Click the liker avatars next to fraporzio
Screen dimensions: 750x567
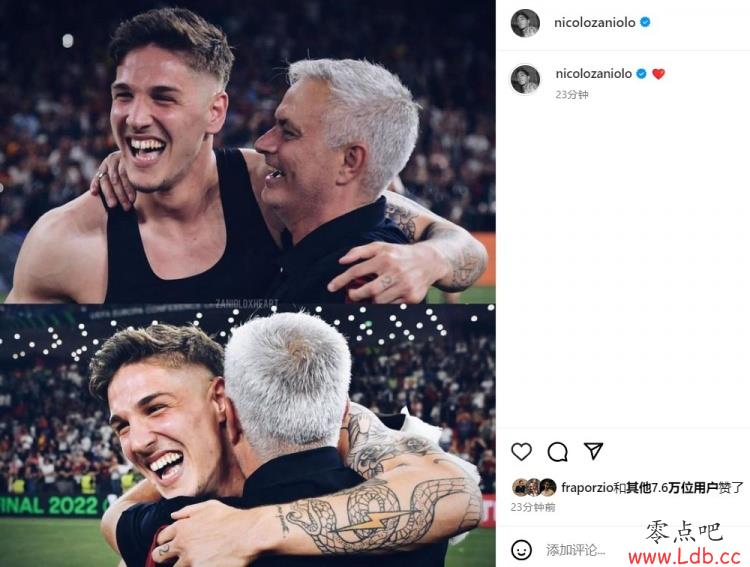point(534,487)
